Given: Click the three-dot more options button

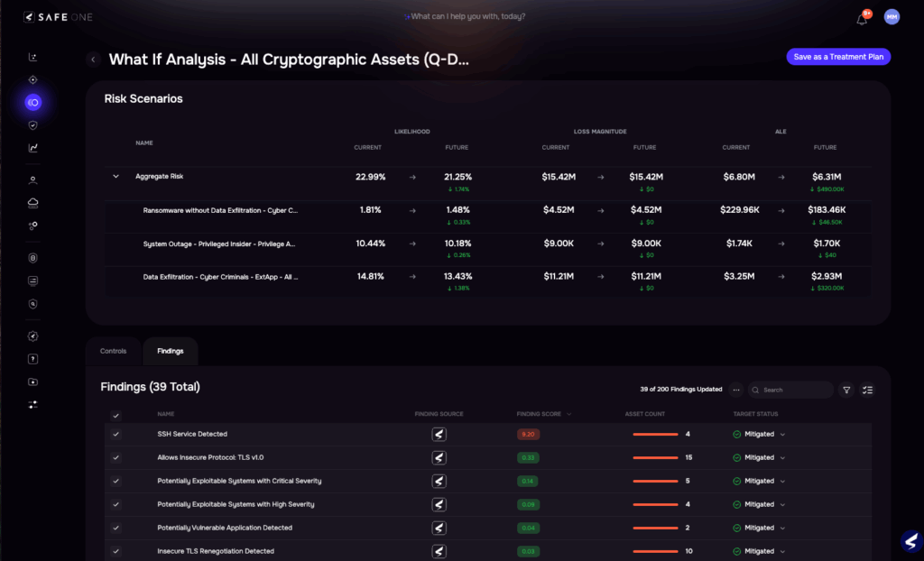Looking at the screenshot, I should 736,391.
